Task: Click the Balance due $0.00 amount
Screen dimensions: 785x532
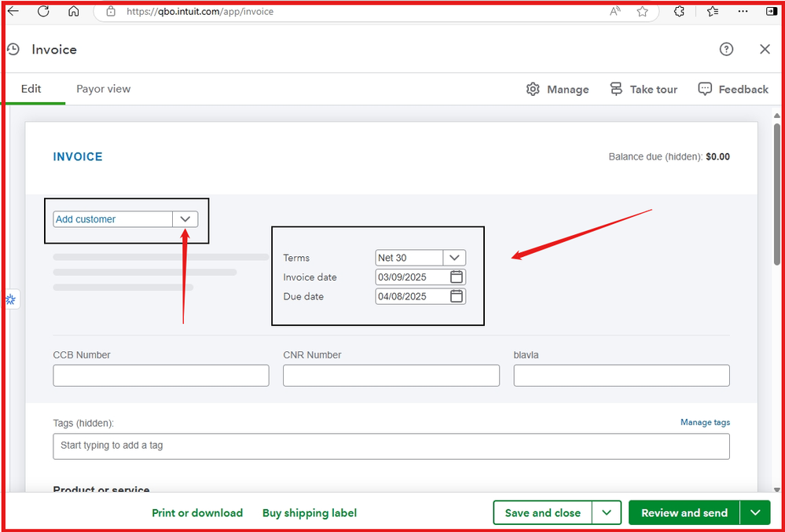Action: (x=717, y=156)
